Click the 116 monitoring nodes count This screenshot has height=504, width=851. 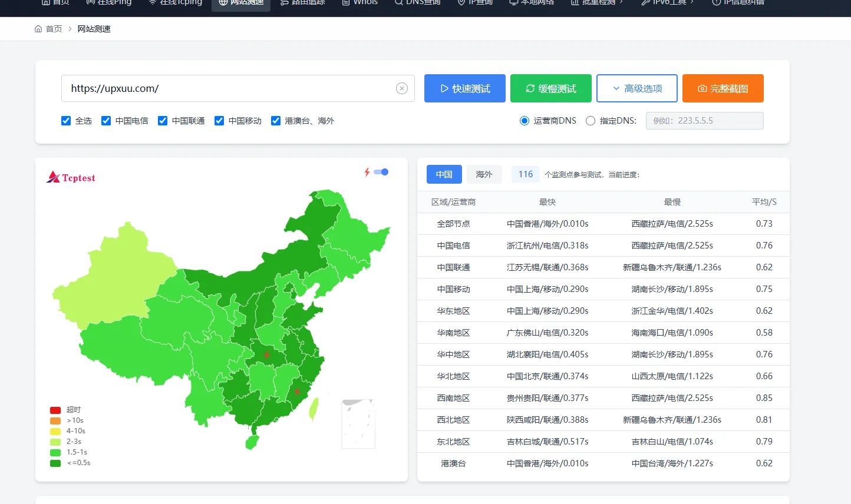[x=526, y=174]
